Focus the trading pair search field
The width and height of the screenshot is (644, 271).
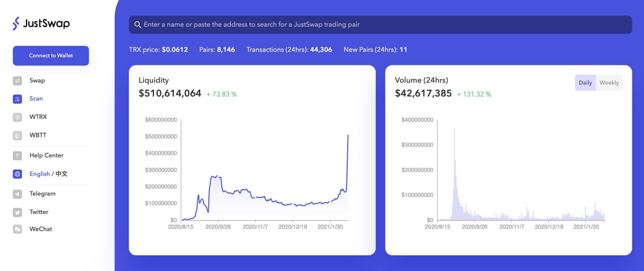click(x=380, y=25)
